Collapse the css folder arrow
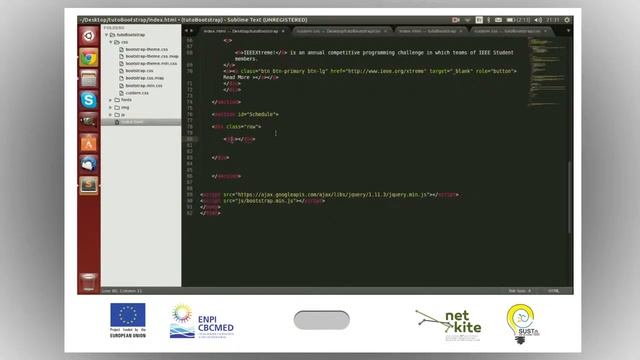The image size is (640, 360). click(111, 42)
